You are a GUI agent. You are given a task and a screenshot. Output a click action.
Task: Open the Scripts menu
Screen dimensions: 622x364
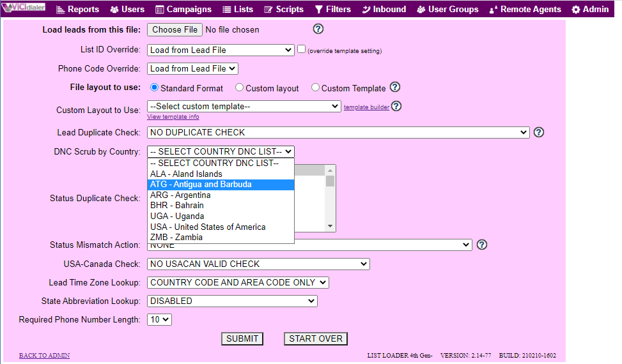[284, 9]
